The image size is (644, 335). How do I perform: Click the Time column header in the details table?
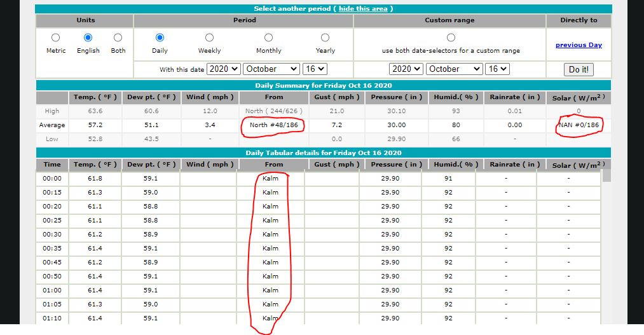(52, 165)
